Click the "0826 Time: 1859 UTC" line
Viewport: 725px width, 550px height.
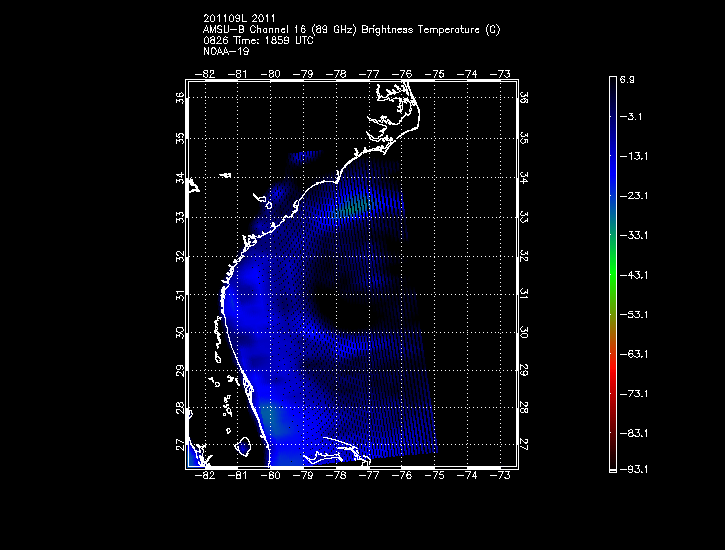[x=258, y=40]
